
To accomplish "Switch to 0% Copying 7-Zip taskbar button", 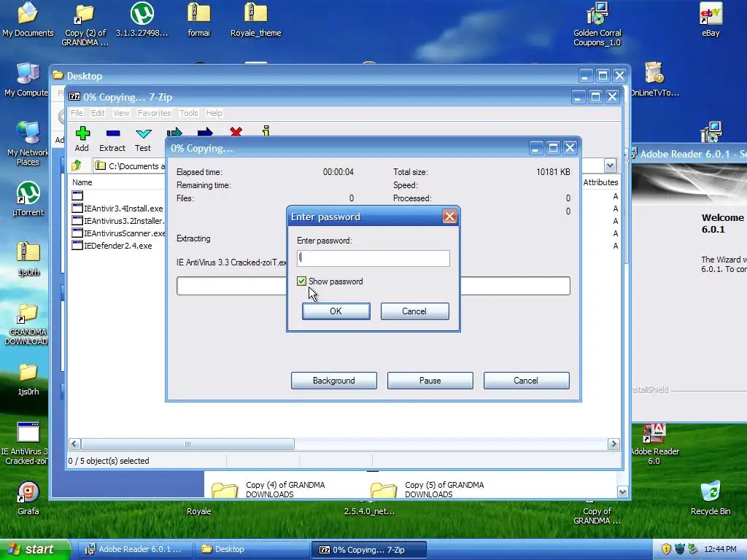I will tap(368, 549).
